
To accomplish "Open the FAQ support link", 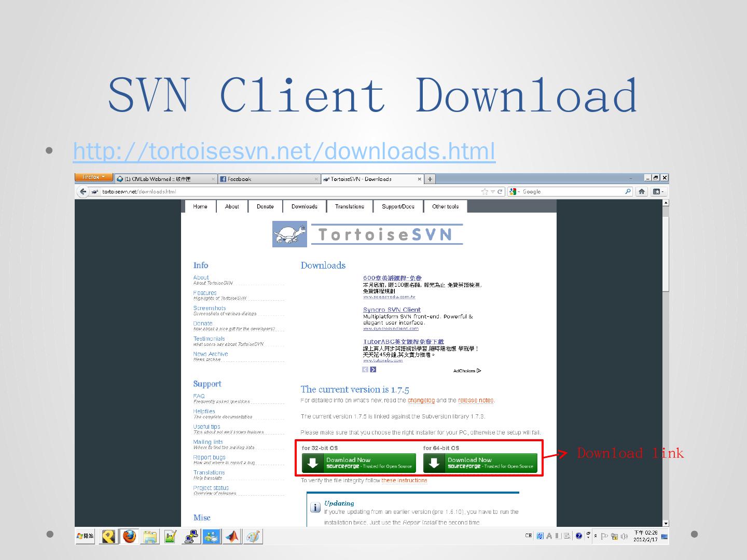I will pyautogui.click(x=199, y=396).
